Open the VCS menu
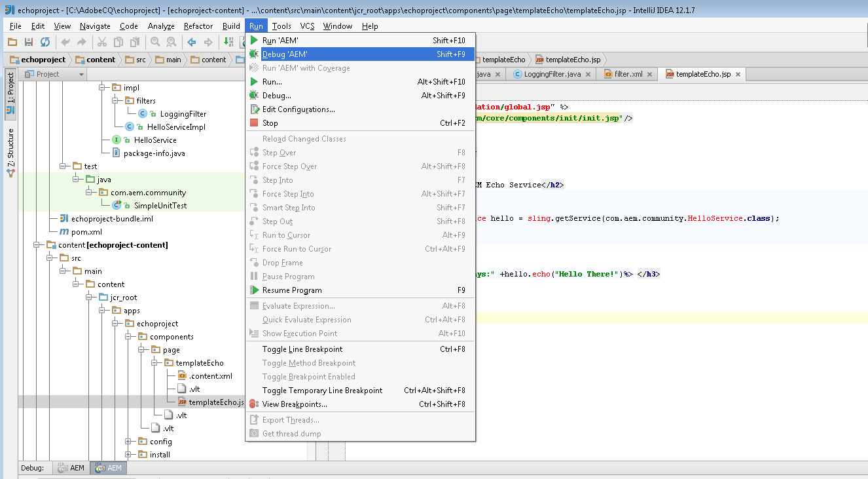The width and height of the screenshot is (868, 479). pyautogui.click(x=308, y=26)
